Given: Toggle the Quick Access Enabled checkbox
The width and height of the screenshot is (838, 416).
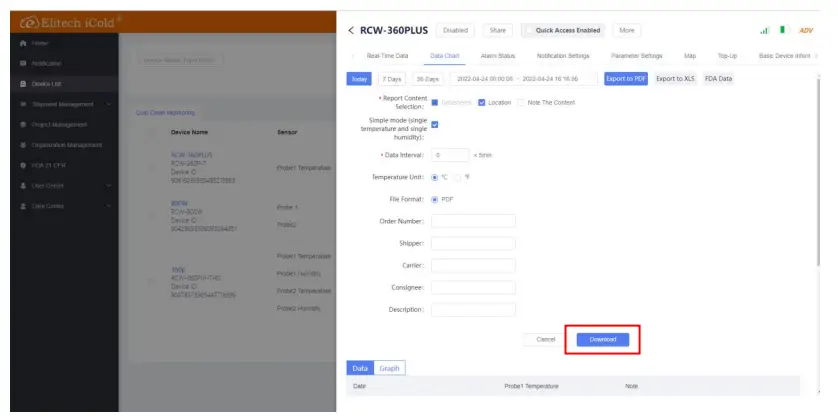Looking at the screenshot, I should 530,30.
